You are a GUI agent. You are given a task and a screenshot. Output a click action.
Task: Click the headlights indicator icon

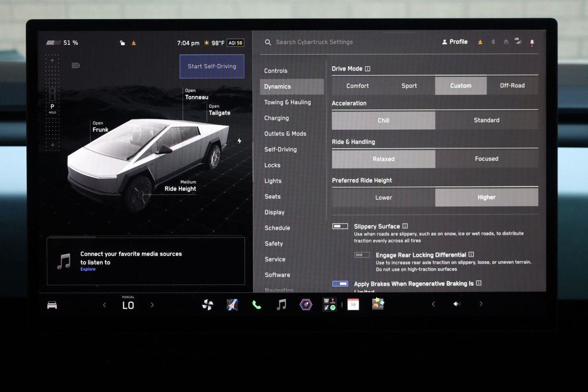(75, 66)
